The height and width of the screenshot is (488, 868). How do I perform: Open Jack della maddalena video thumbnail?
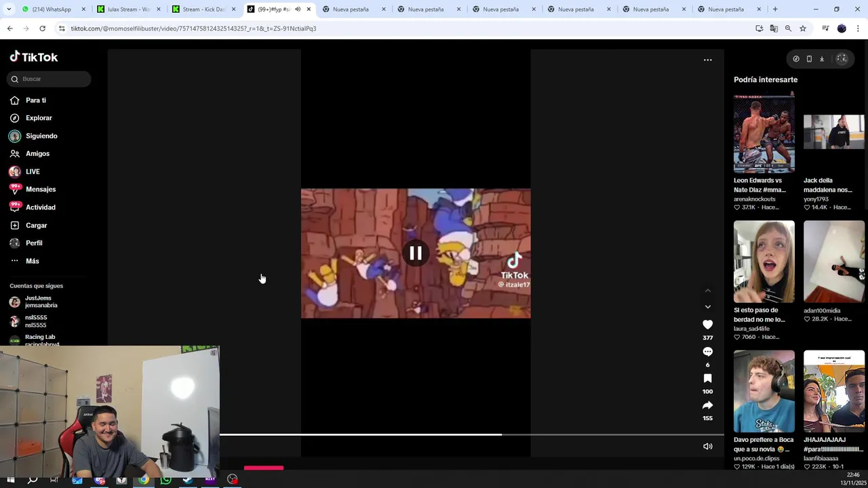click(834, 133)
